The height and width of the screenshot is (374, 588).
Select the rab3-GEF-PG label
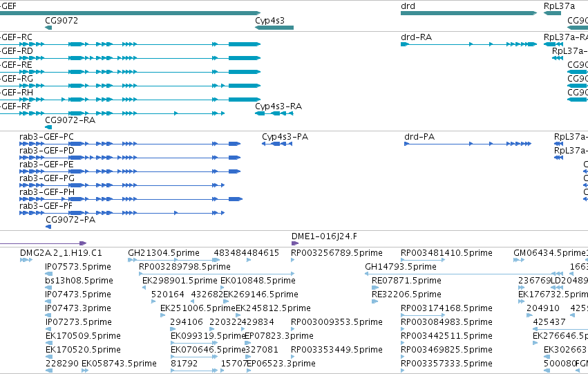(x=47, y=178)
